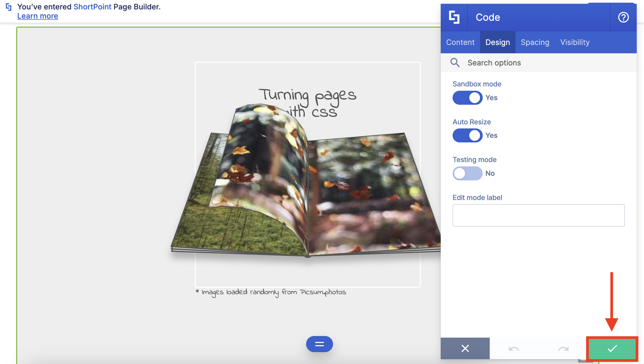Viewport: 644px width, 364px height.
Task: Disable the Sandbox mode toggle
Action: 467,98
